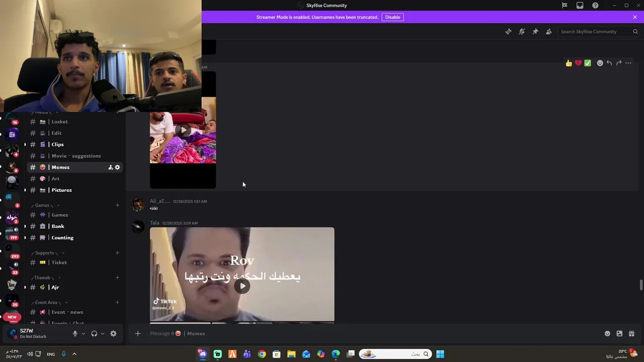Collapse the Event Area category

coord(50,302)
